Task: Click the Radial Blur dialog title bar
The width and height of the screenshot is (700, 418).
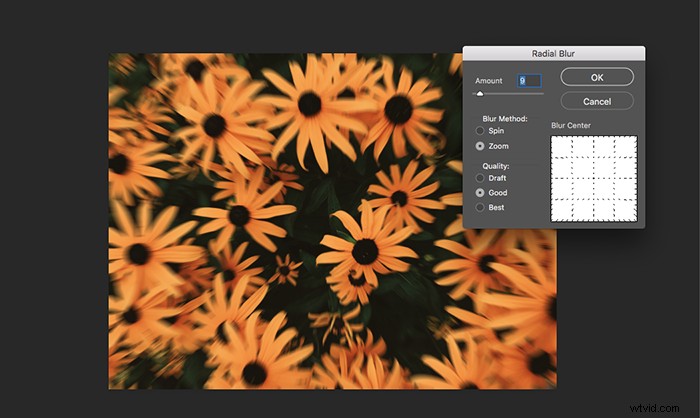Action: coord(554,54)
